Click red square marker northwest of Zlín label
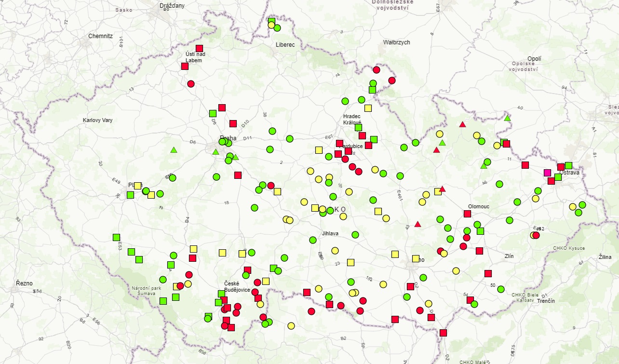The width and height of the screenshot is (619, 364). coord(479,251)
